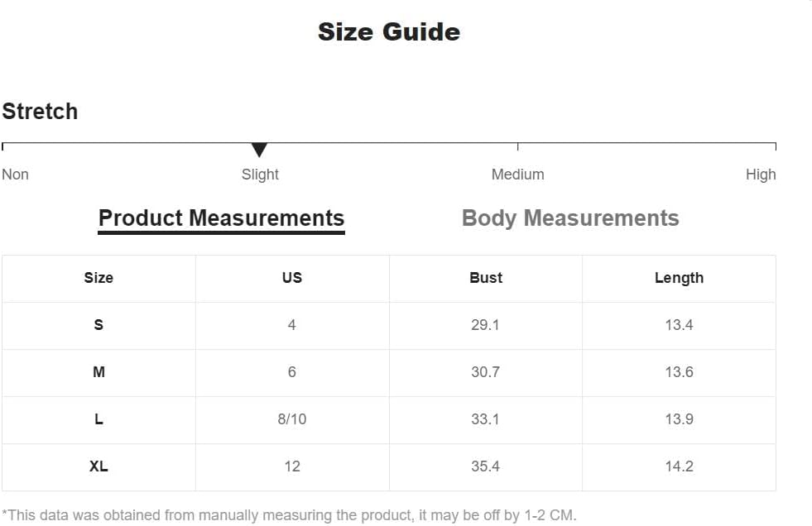This screenshot has height=526, width=812.
Task: Switch to the Body Measurements tab
Action: coord(570,218)
